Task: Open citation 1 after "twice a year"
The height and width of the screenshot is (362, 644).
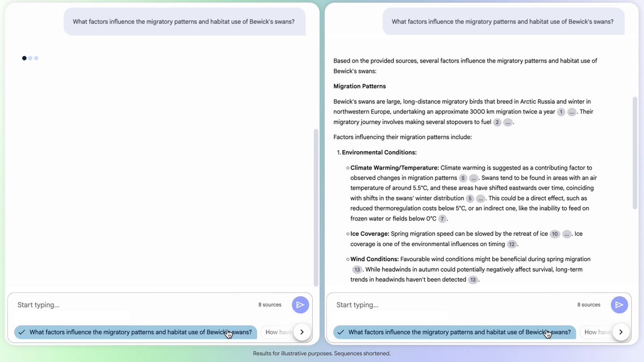Action: pos(561,112)
